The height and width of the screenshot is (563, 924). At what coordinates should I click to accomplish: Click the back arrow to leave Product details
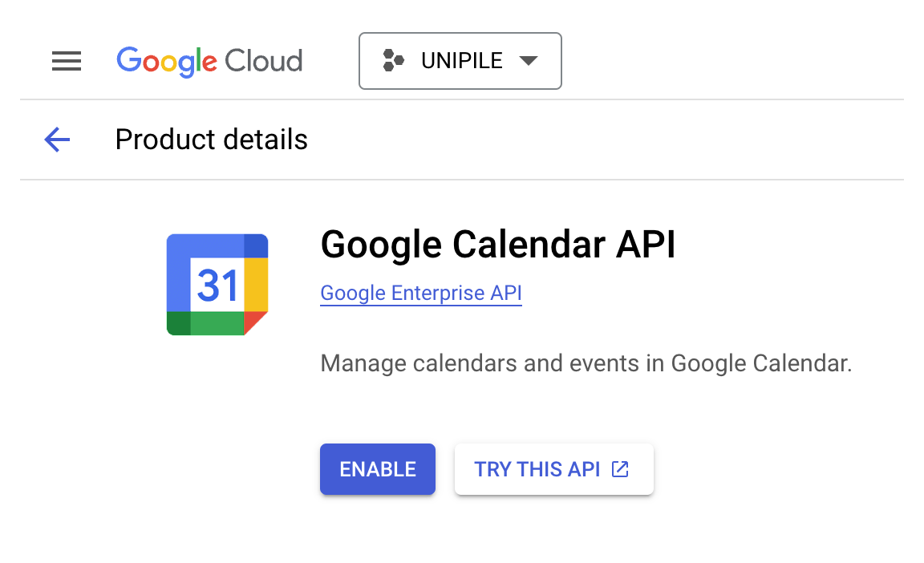coord(56,140)
